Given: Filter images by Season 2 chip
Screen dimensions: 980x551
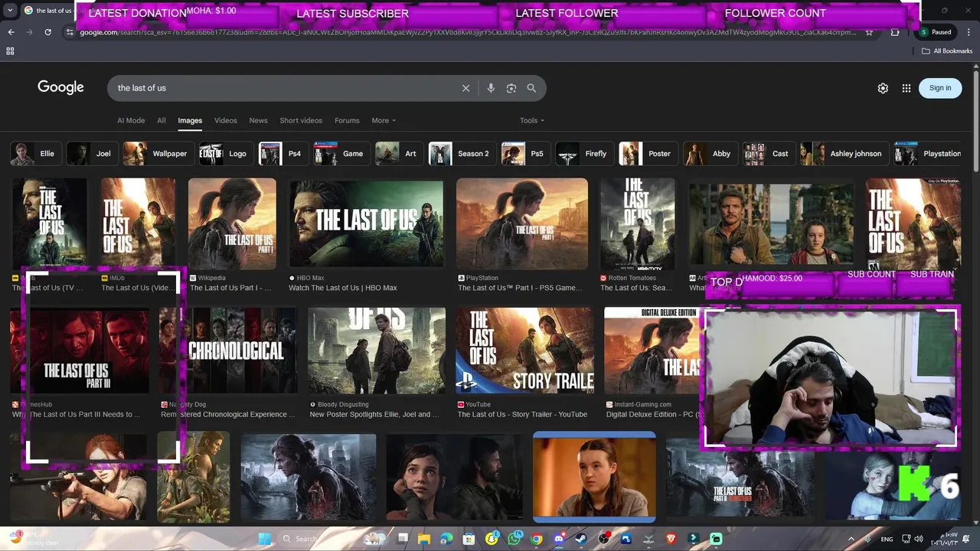Looking at the screenshot, I should click(x=462, y=154).
